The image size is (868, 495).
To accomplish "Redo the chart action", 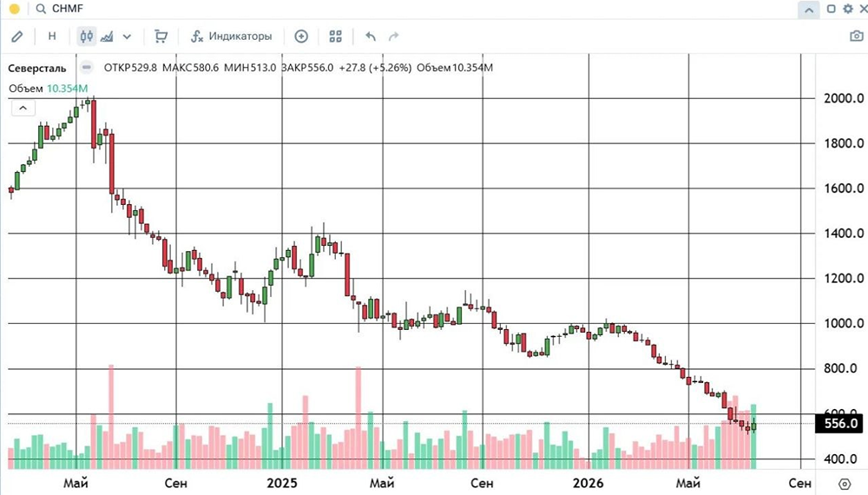I will (x=393, y=36).
